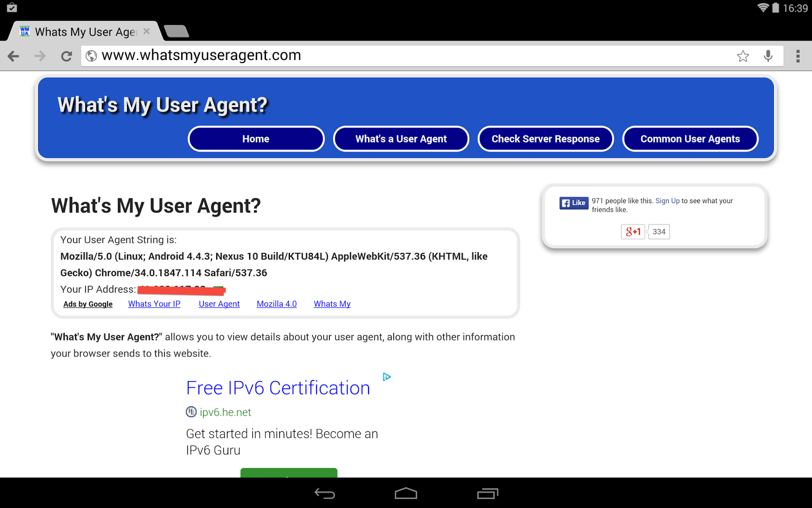
Task: Click the browser forward arrow
Action: coord(40,56)
